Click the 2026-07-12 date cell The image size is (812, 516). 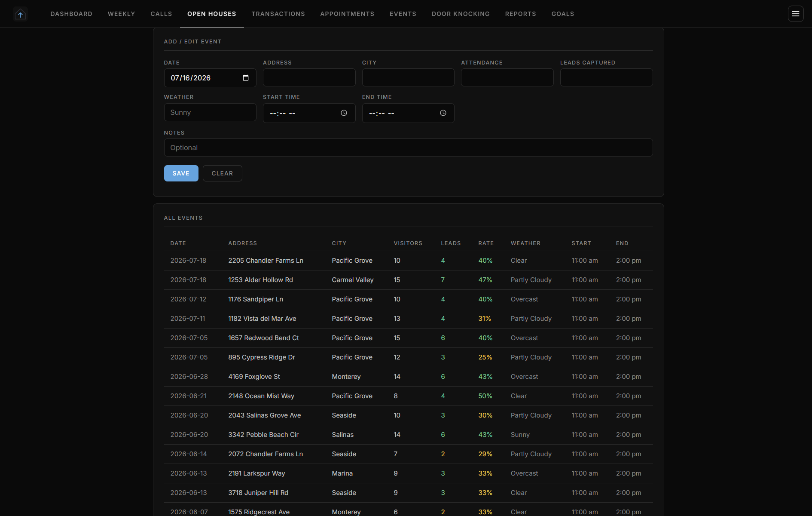[x=188, y=299]
